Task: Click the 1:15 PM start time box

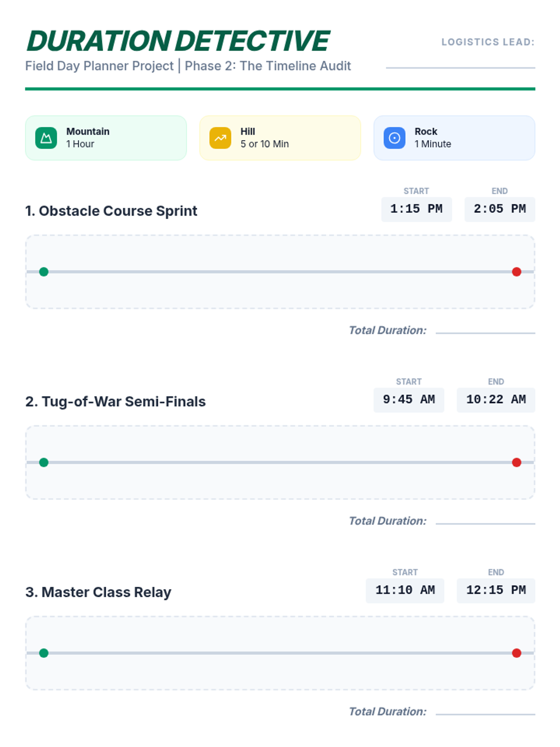Action: coord(416,209)
